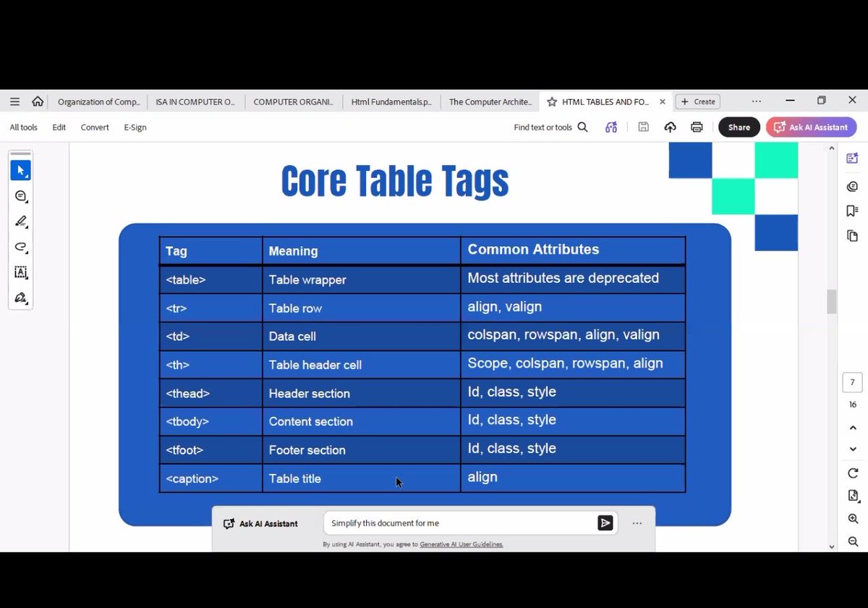Open the All tools menu

point(23,127)
